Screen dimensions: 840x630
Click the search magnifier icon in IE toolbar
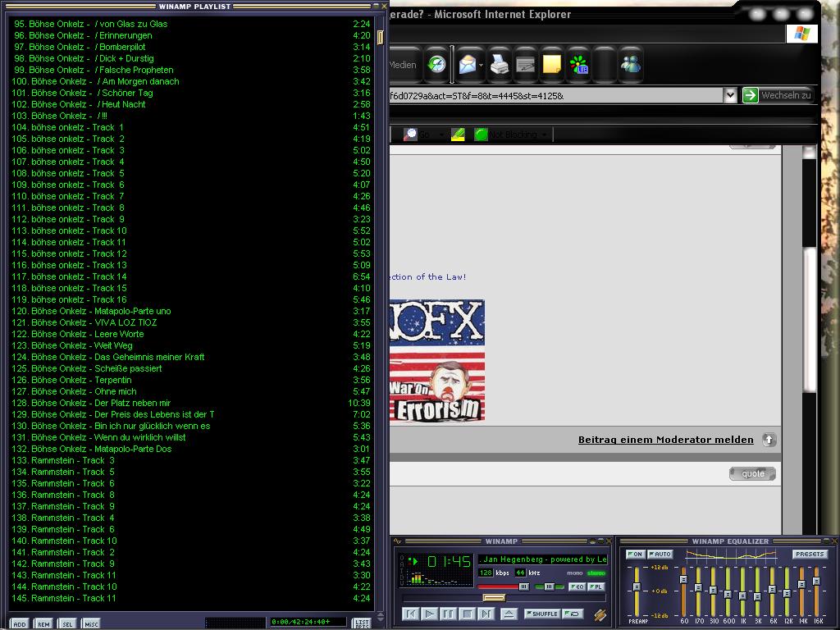click(x=410, y=135)
